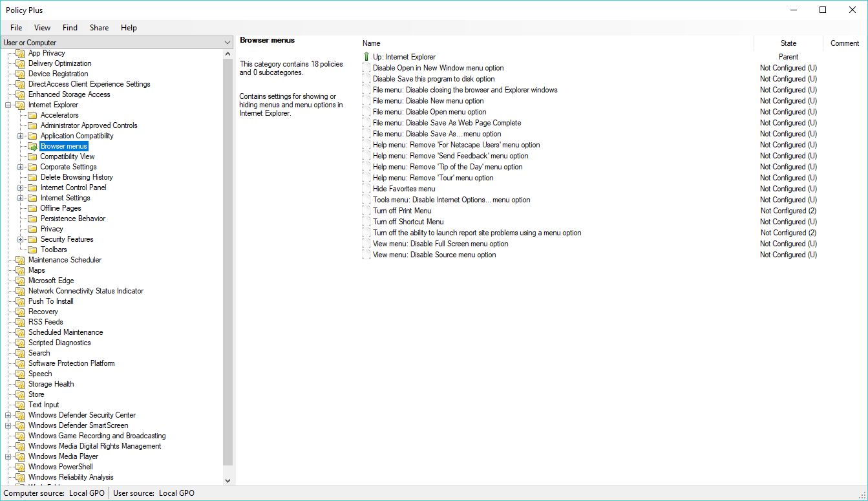
Task: Click the folder icon next to RSS Feeds
Action: point(20,322)
